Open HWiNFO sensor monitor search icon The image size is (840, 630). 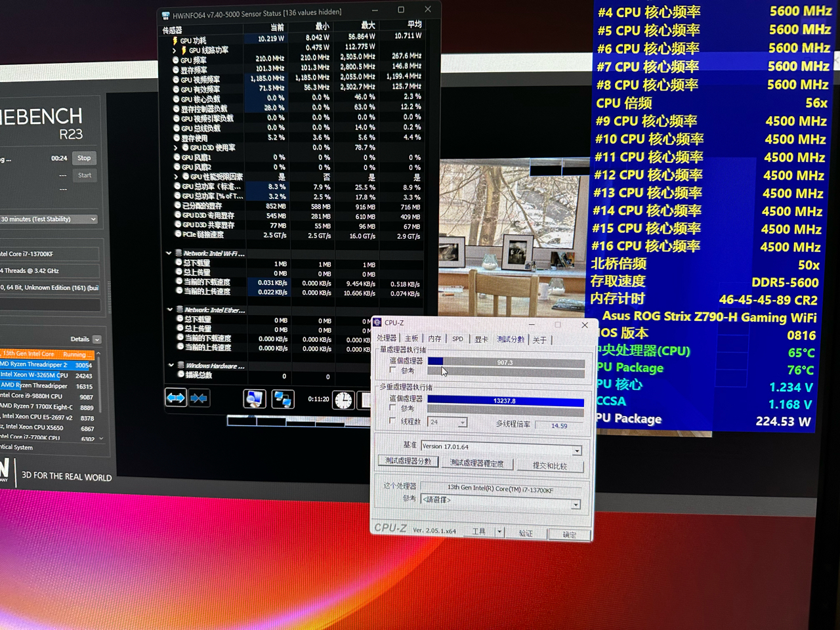[255, 398]
